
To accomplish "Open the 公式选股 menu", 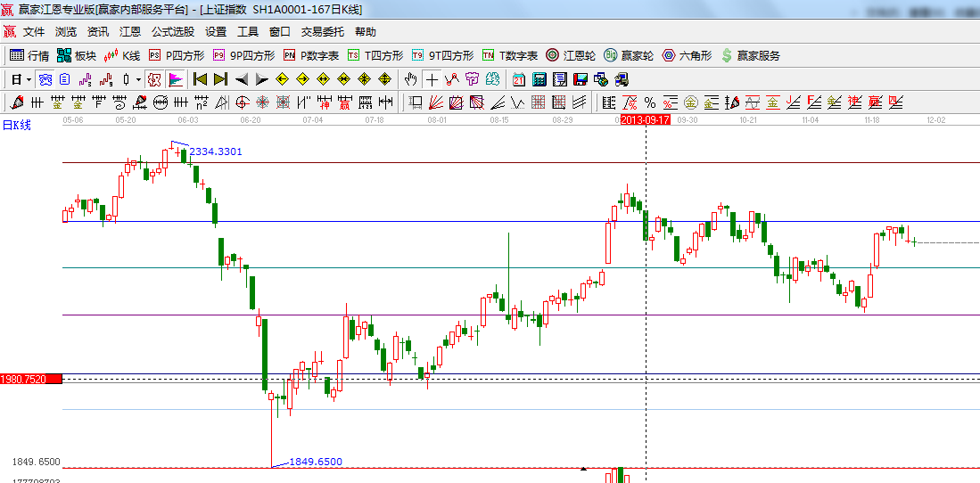I will (172, 31).
